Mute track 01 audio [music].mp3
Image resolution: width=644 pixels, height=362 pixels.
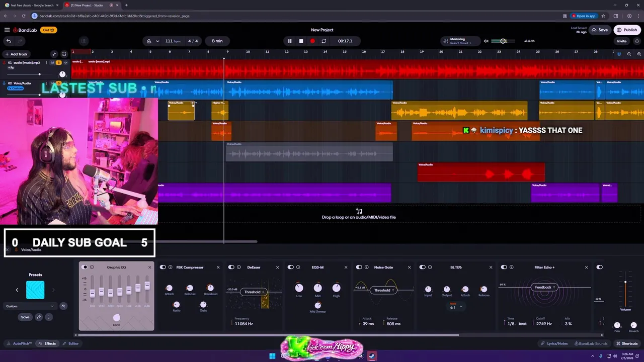(x=53, y=63)
